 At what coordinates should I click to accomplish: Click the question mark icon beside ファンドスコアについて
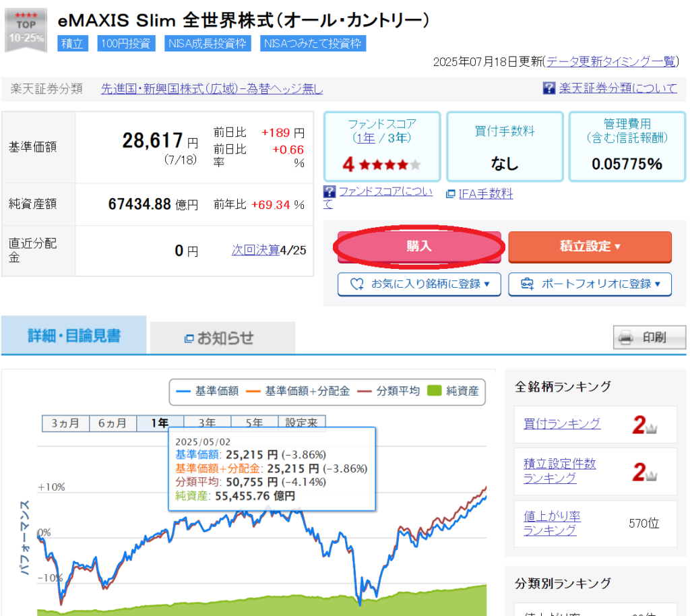pos(329,191)
